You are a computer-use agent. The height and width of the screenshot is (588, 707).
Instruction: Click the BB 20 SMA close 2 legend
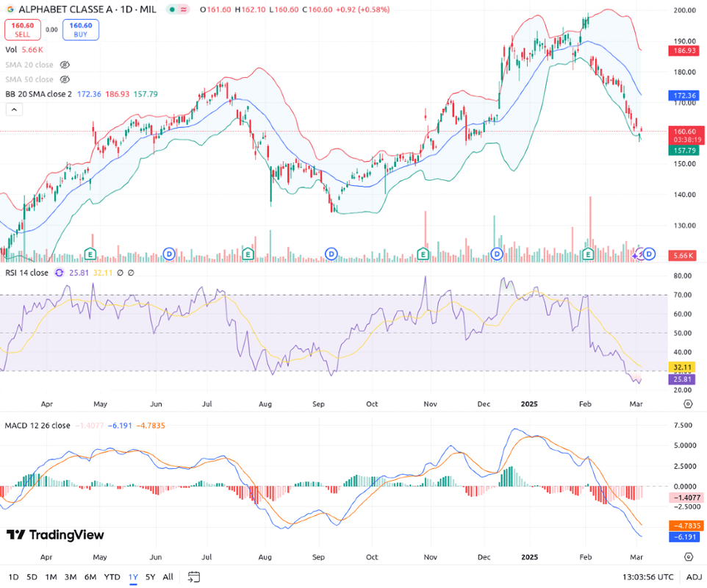[x=38, y=94]
